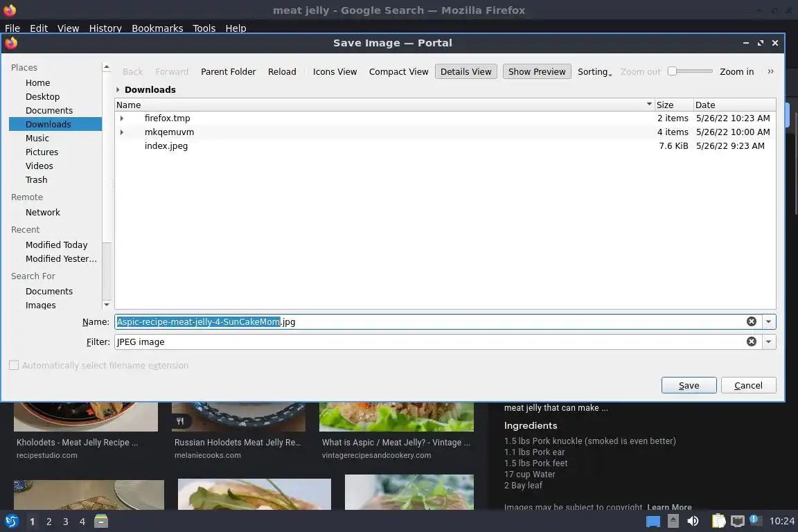Image resolution: width=798 pixels, height=532 pixels.
Task: Open melaniecooks.com result in Firefox page
Action: tap(208, 455)
